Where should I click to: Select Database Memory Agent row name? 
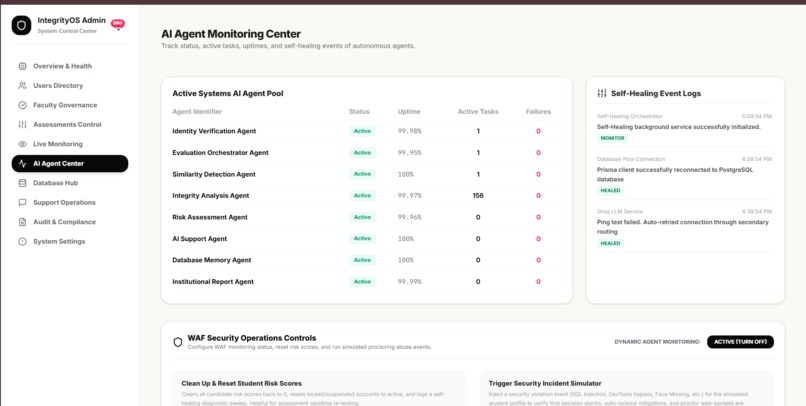coord(212,260)
